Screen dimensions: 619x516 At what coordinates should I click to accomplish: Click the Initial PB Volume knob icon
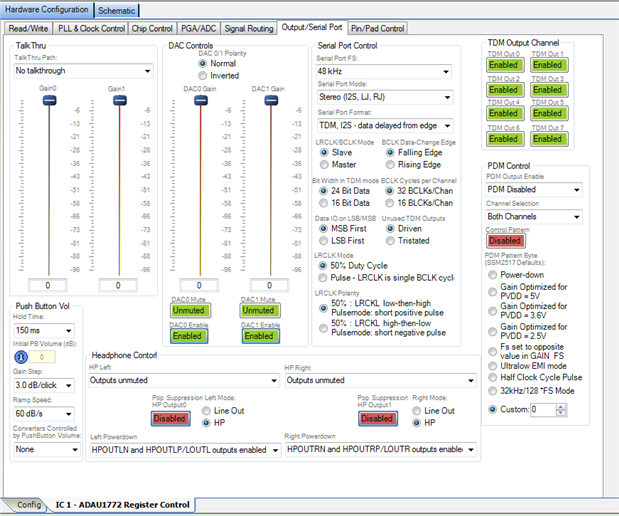[x=21, y=357]
